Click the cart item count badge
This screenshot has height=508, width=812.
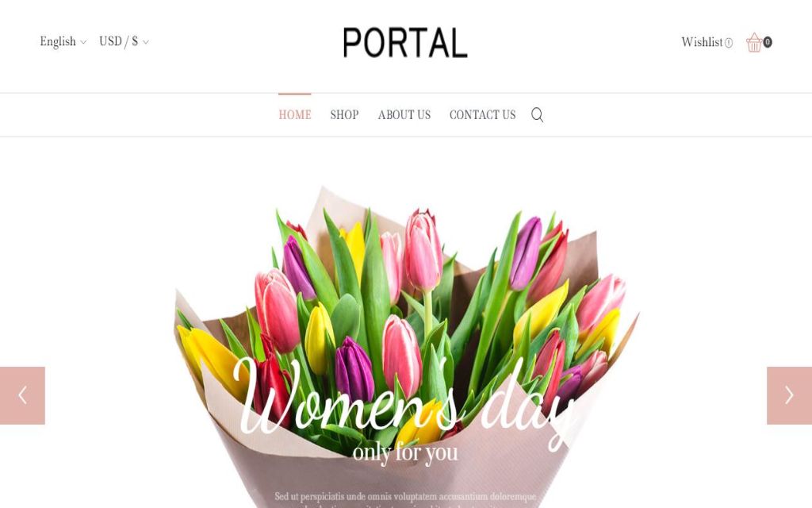pos(768,42)
